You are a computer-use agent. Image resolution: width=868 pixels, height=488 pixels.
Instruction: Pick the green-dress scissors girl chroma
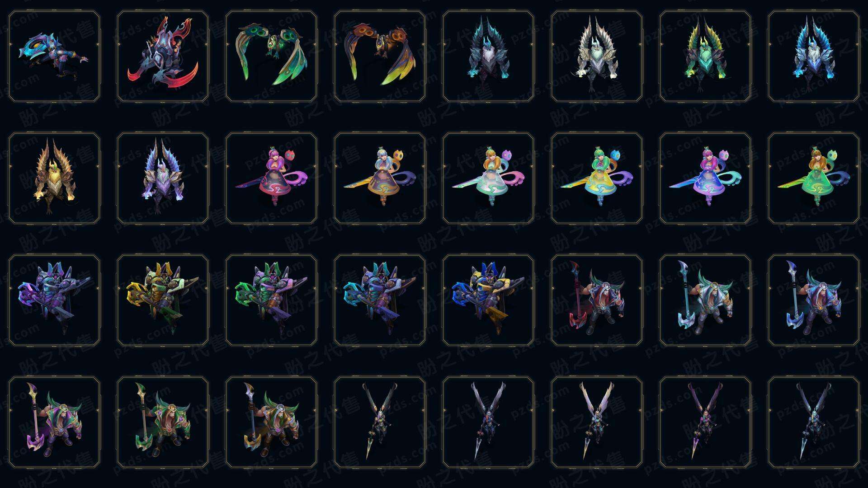(x=814, y=178)
